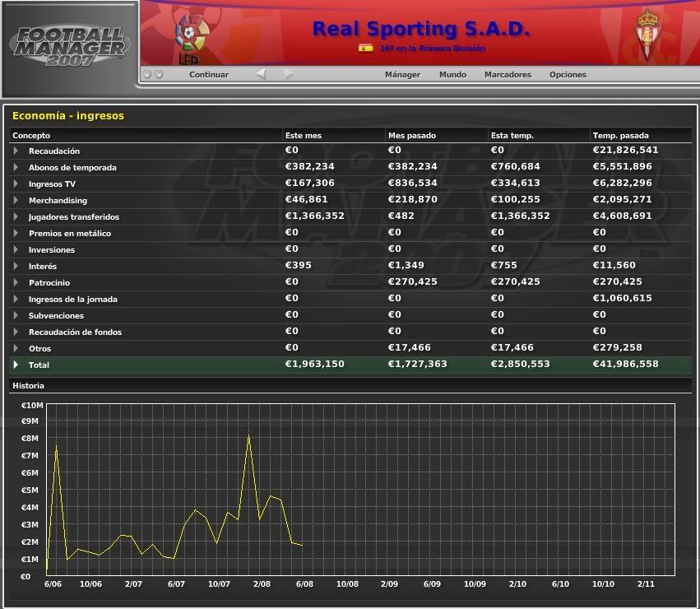Open the 16º en la Primera División link

pos(433,49)
